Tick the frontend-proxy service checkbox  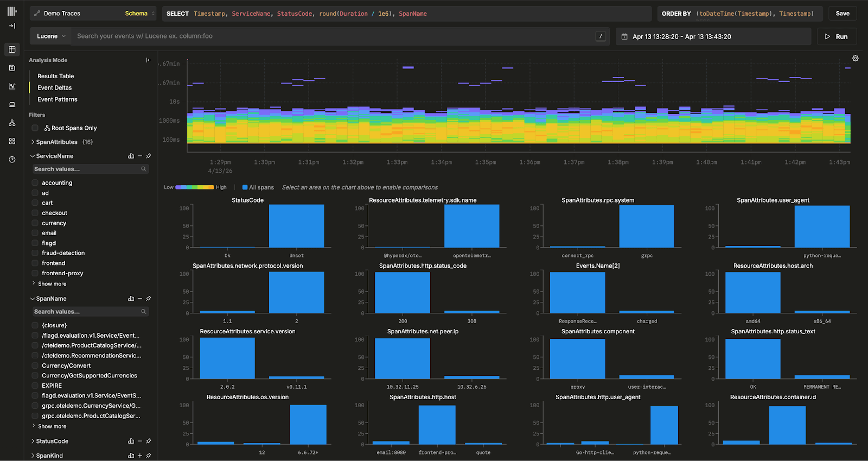click(35, 274)
